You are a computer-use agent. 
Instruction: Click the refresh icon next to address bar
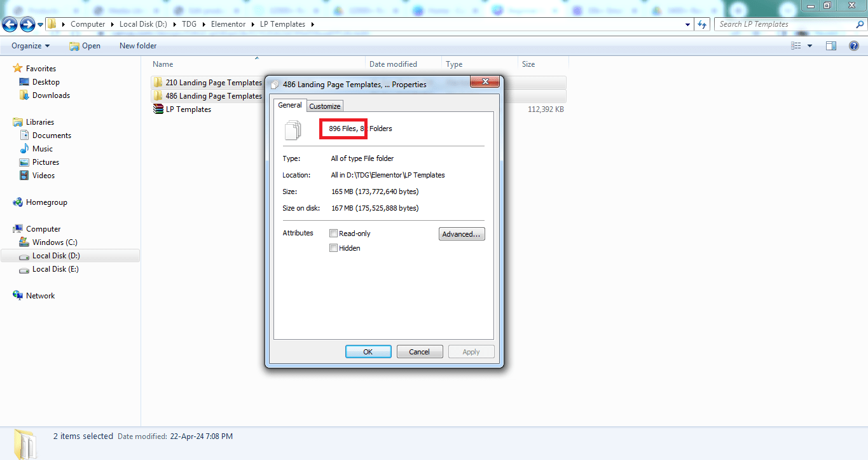click(x=702, y=24)
